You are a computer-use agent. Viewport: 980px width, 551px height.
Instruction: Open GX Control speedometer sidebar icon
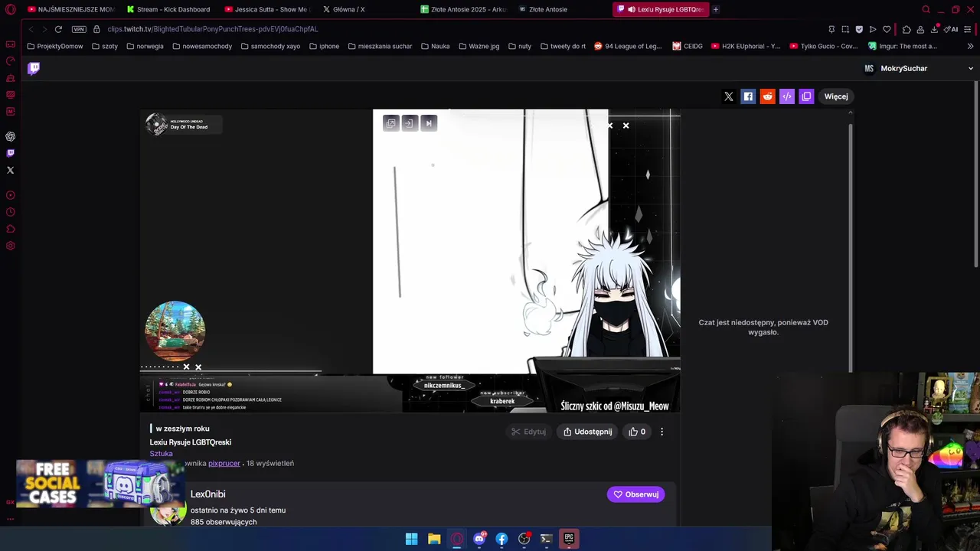(10, 61)
